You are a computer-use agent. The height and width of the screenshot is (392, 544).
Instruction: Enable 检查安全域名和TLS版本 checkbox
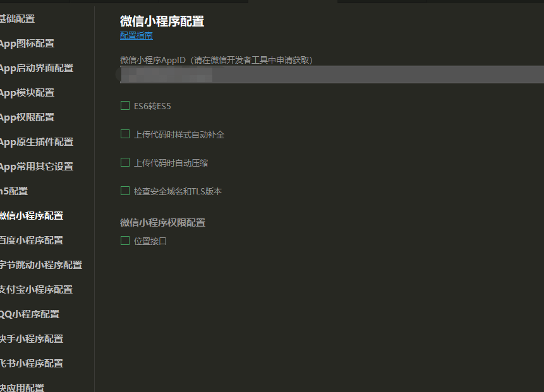tap(125, 191)
